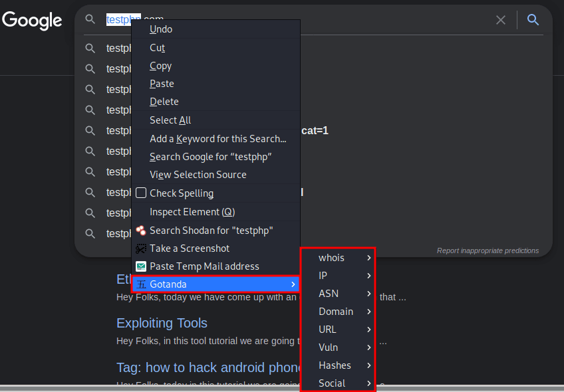This screenshot has width=564, height=392.
Task: Select Inspect Element (Q)
Action: coord(215,212)
